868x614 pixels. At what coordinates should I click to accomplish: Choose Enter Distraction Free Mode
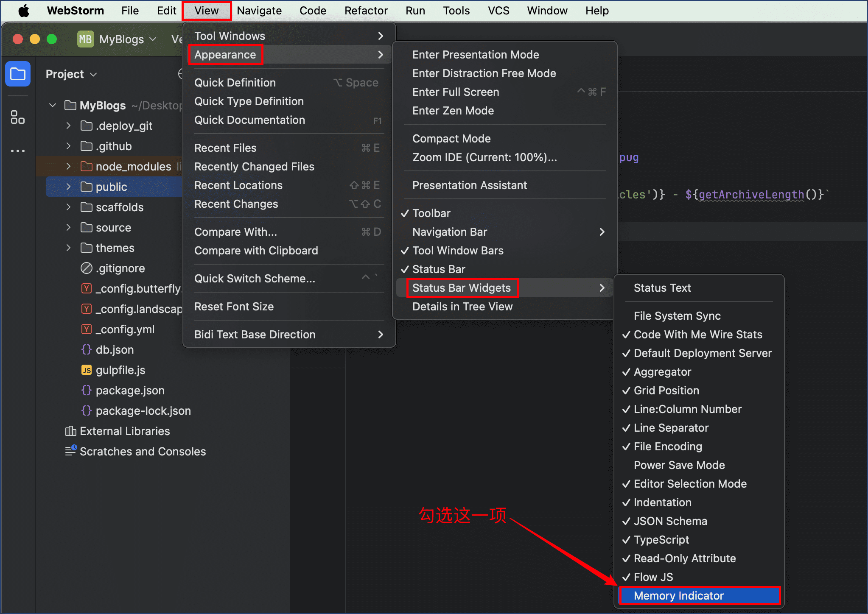[504, 73]
